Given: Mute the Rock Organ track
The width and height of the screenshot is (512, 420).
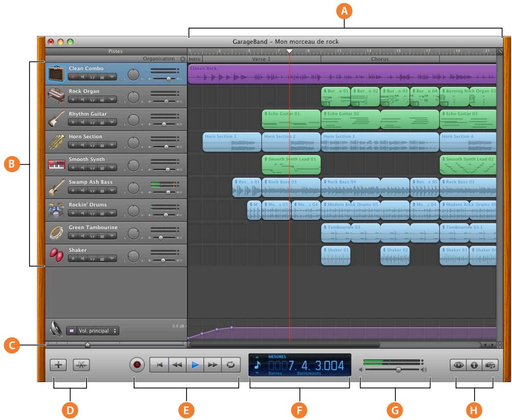Looking at the screenshot, I should 83,100.
